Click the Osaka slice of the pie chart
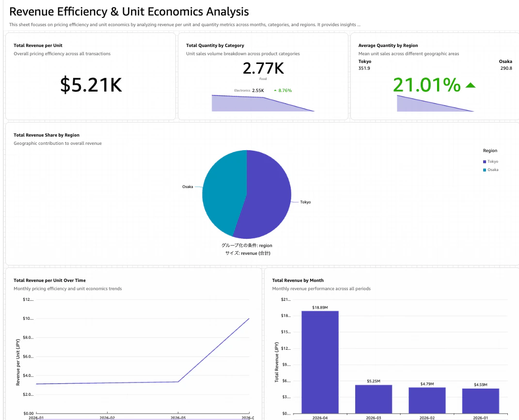 [223, 192]
